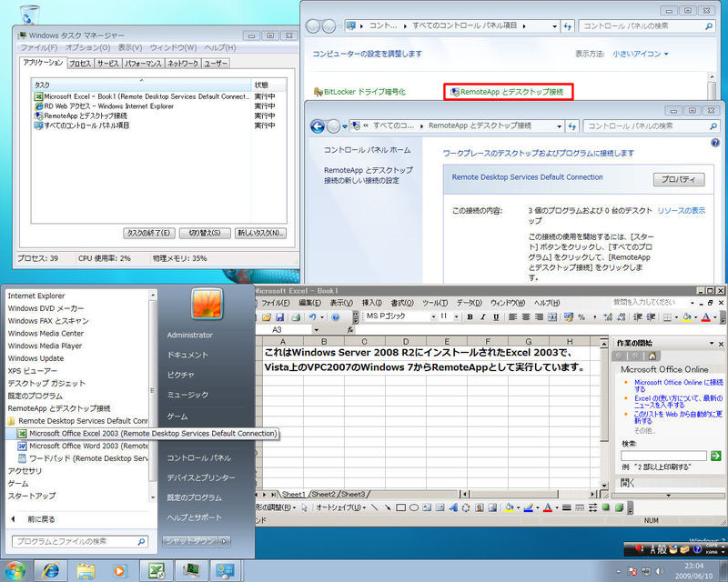Open the RemoteApp とデスクトップ接続 Control Panel link

[508, 92]
